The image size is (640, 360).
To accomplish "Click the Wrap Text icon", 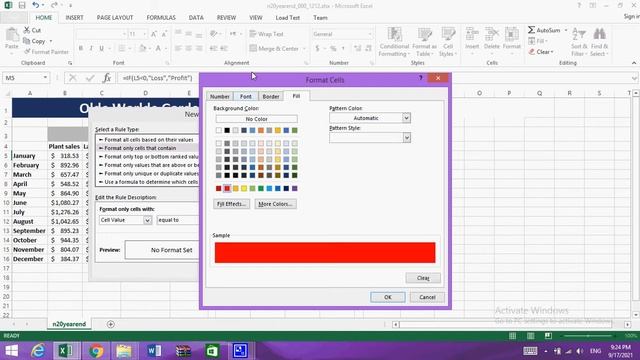I will pos(253,34).
